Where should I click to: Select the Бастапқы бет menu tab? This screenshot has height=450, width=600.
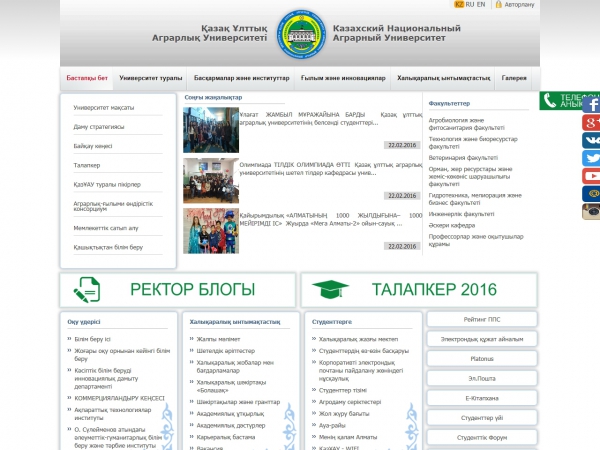[x=87, y=78]
